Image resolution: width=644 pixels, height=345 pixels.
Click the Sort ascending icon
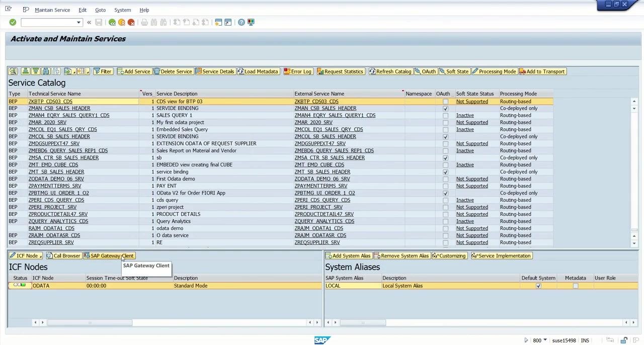(25, 71)
